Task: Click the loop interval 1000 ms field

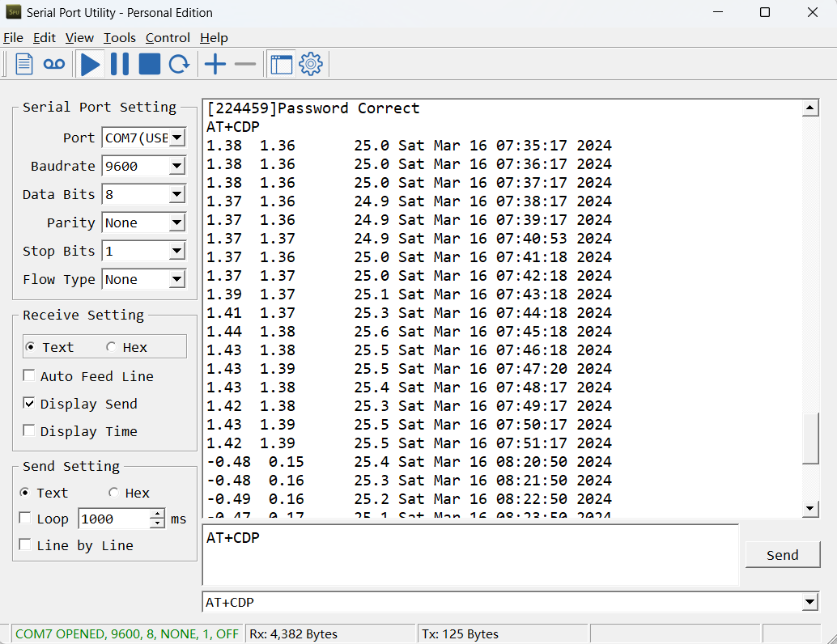Action: [114, 519]
